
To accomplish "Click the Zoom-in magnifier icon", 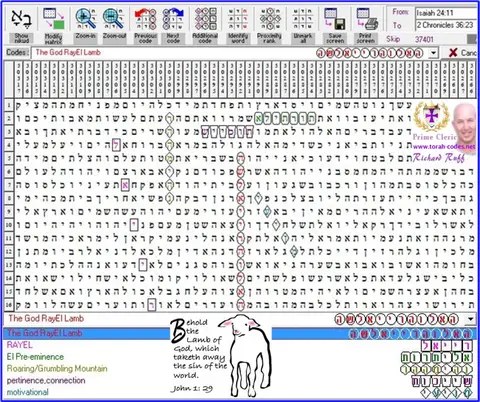I will [x=86, y=19].
